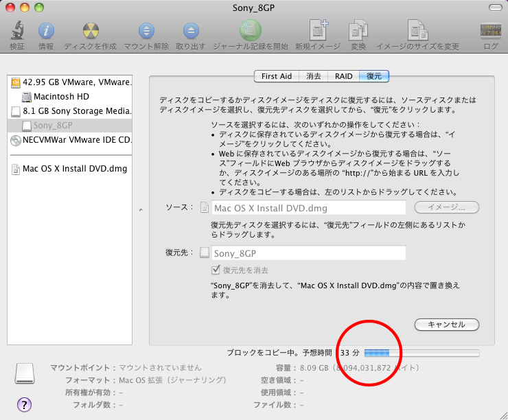Select Mac OS X Install DVD.dmg in sidebar
Screen dimensions: 508x420
pyautogui.click(x=69, y=169)
